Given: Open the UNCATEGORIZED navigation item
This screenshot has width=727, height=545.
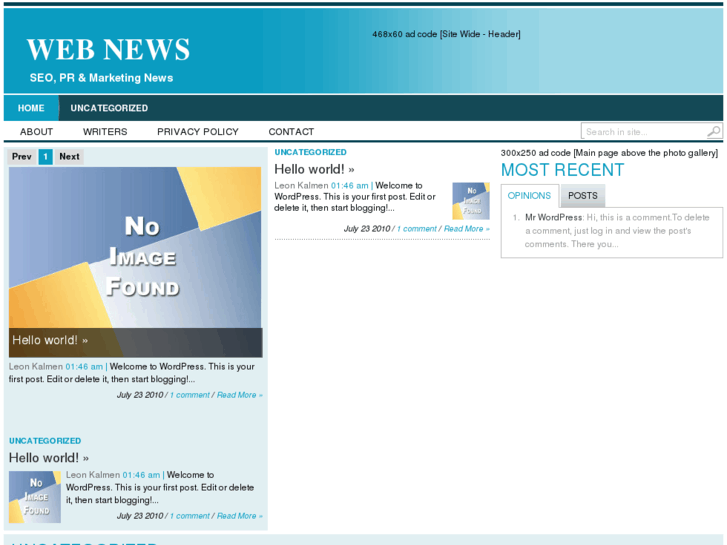Looking at the screenshot, I should (x=109, y=108).
